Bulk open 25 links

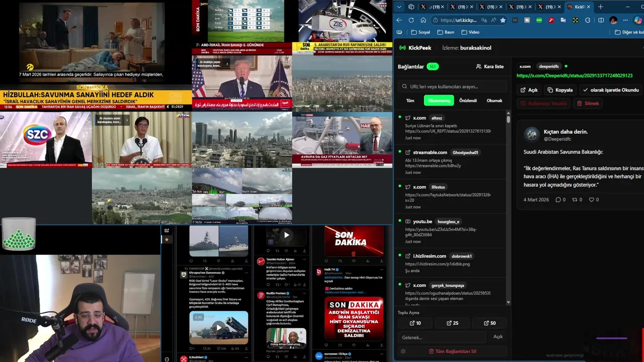452,323
